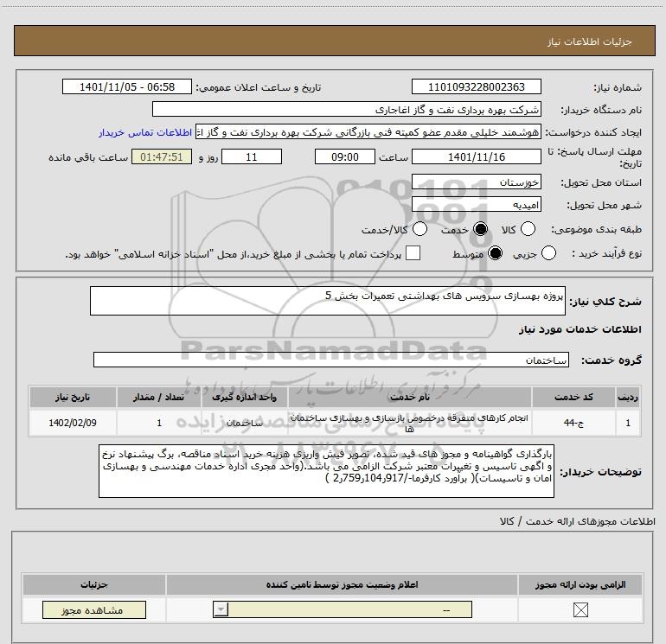Click the city field امیدیه
Screen dimensions: 666x644
pos(476,205)
